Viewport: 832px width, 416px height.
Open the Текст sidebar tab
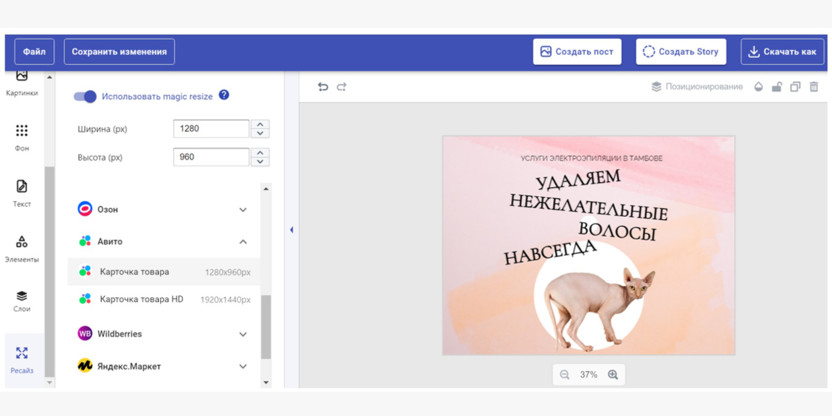click(22, 193)
